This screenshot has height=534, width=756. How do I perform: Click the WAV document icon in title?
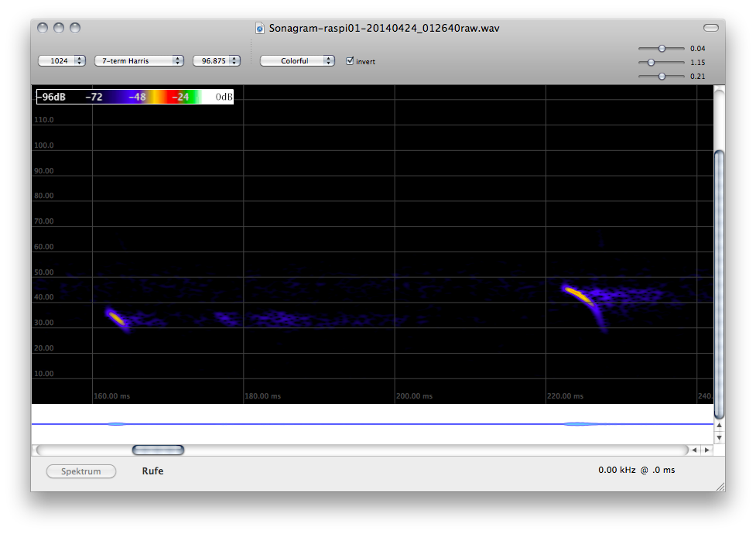(x=260, y=29)
